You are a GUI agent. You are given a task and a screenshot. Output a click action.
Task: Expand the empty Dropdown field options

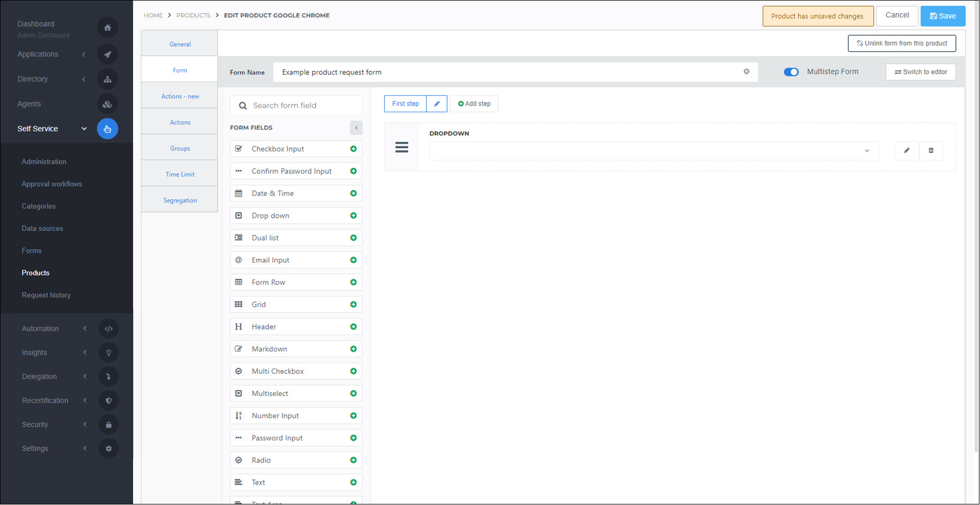(x=867, y=151)
